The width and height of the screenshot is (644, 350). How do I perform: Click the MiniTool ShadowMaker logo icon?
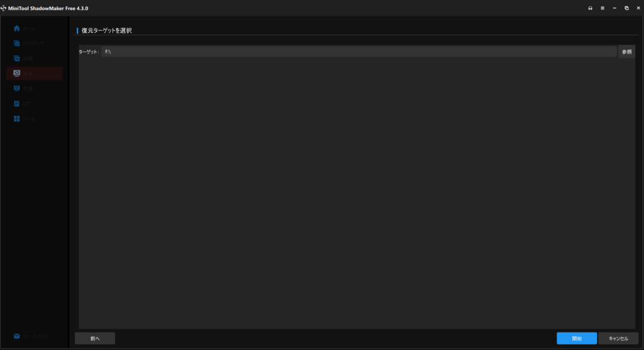click(x=3, y=8)
